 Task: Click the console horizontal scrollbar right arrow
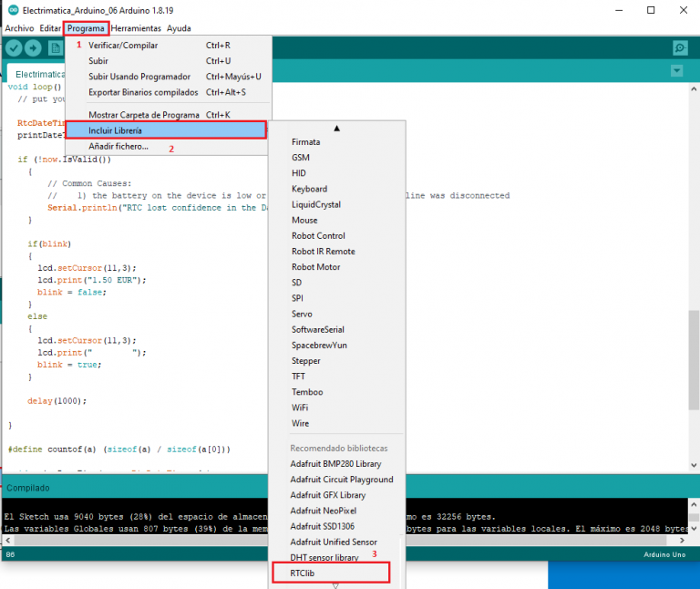(682, 542)
